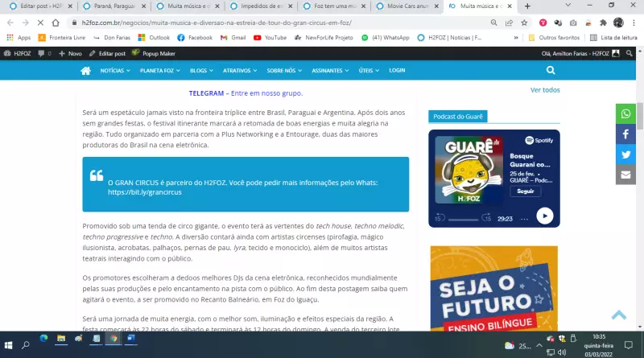Share the article via WhatsApp side button
The width and height of the screenshot is (644, 358).
tap(626, 113)
